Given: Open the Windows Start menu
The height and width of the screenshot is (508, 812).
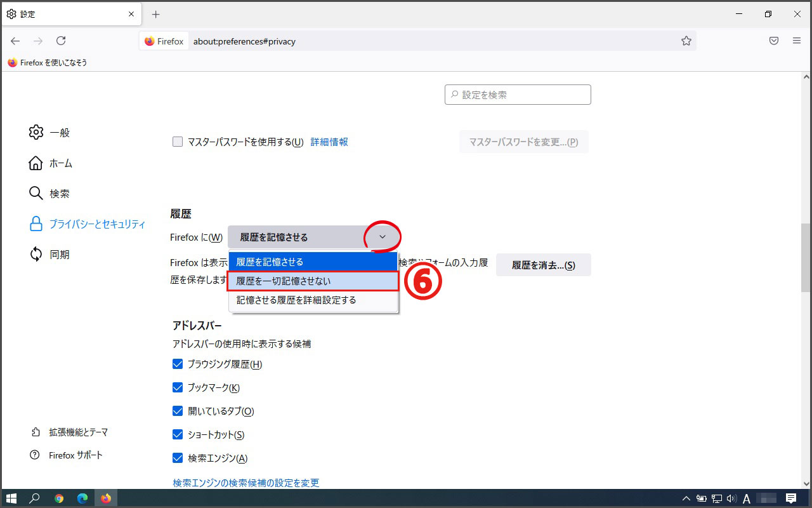Looking at the screenshot, I should [x=11, y=498].
